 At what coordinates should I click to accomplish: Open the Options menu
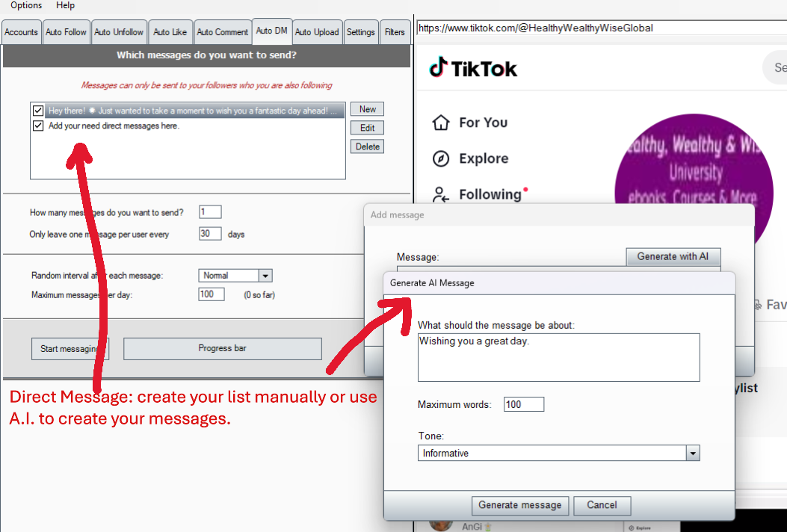pos(26,5)
